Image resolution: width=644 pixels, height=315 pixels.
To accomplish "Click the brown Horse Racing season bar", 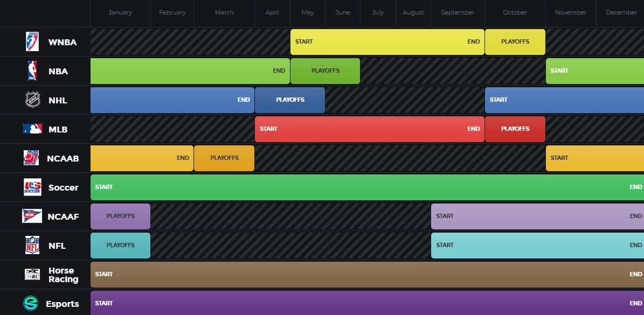I will point(367,275).
